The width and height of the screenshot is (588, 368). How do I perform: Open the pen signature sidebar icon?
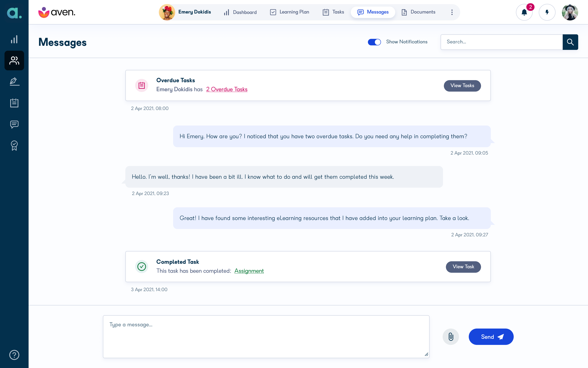14,82
